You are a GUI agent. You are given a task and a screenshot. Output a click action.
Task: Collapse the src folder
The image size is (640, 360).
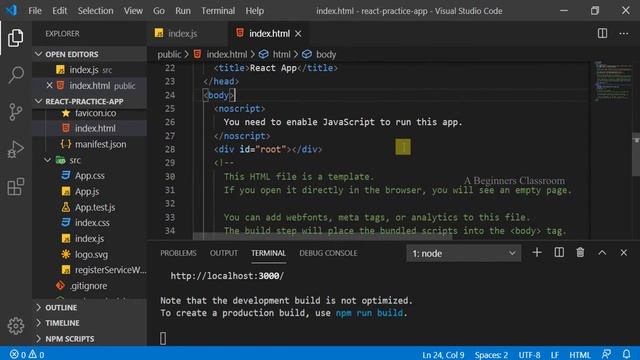point(47,160)
